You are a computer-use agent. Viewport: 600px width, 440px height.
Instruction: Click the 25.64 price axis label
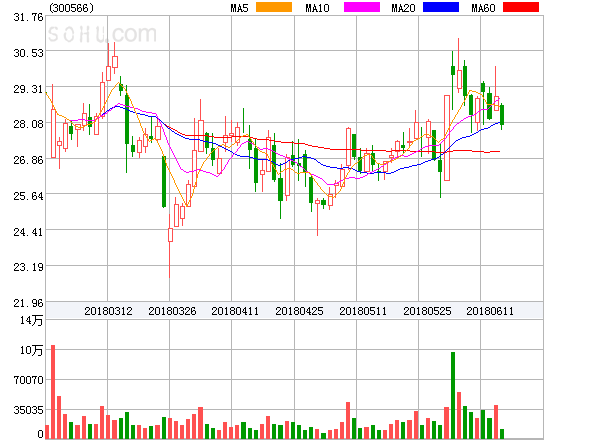(x=28, y=196)
